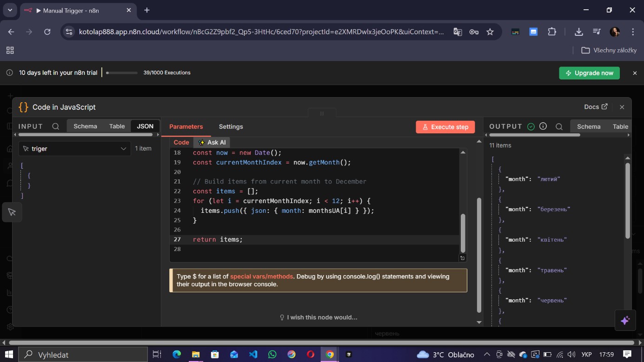Viewport: 644px width, 362px height.
Task: Switch INPUT view to Schema
Action: (85, 126)
